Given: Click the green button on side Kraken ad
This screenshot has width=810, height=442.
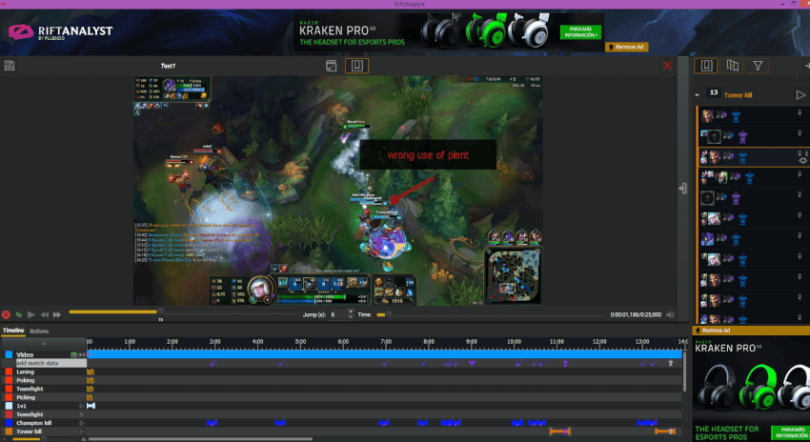Looking at the screenshot, I should click(x=790, y=433).
